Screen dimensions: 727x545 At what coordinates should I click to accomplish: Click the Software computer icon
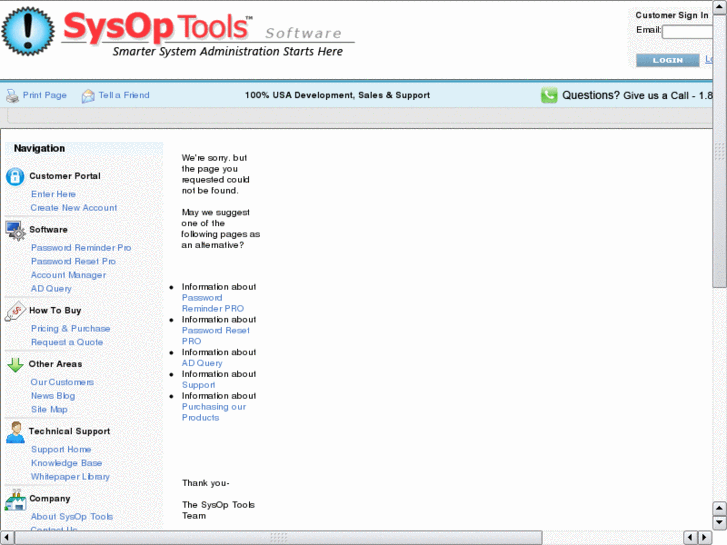[15, 231]
